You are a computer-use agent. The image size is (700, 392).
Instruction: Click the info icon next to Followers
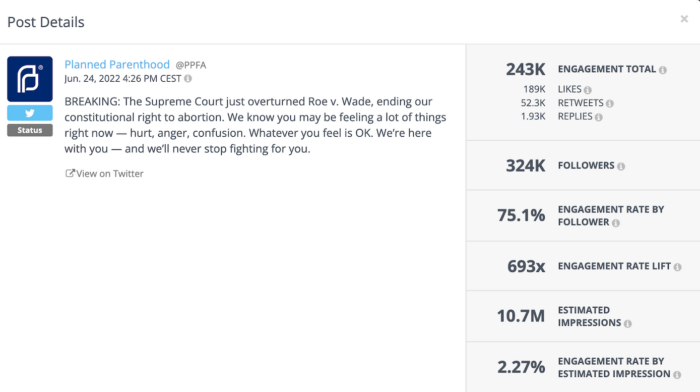click(x=621, y=167)
